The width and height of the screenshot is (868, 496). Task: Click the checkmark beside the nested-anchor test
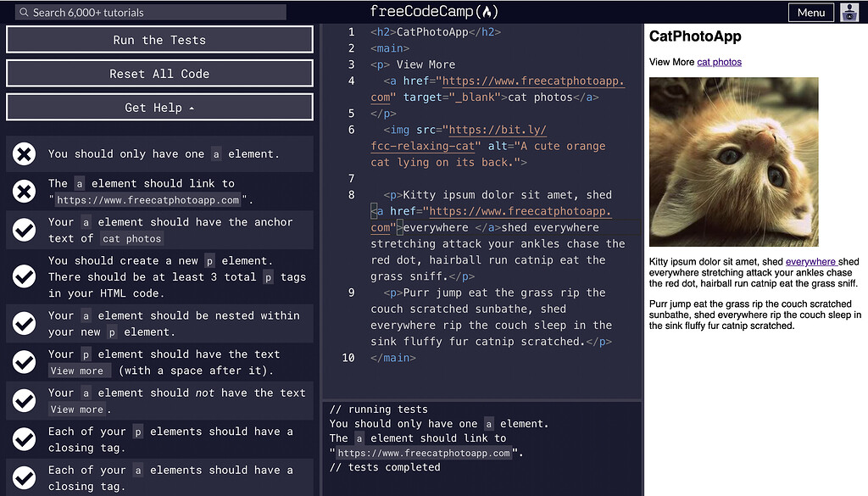point(24,323)
